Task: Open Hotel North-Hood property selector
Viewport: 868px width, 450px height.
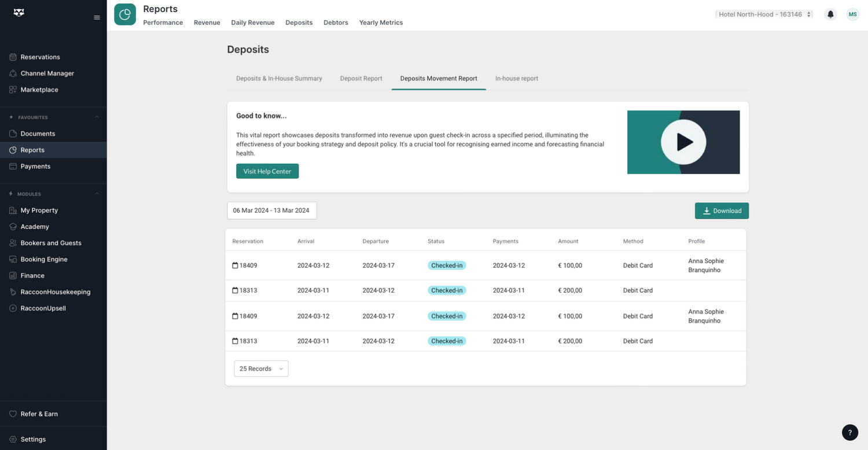Action: pos(764,14)
